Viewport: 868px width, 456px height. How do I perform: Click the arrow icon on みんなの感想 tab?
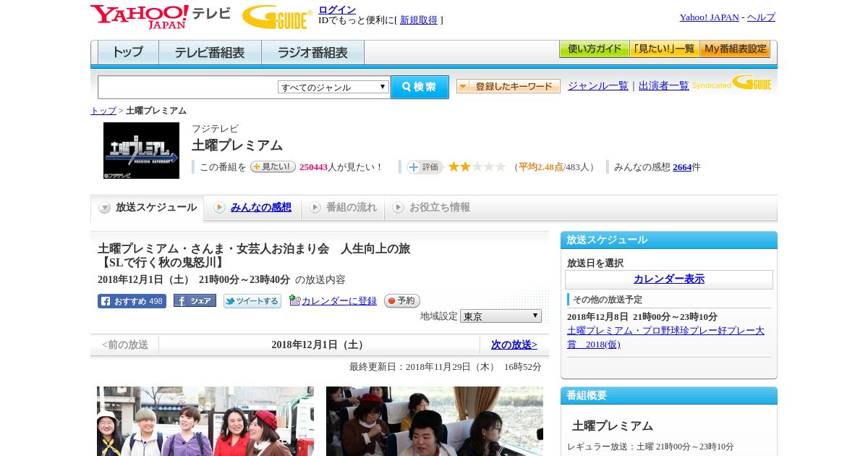coord(219,208)
